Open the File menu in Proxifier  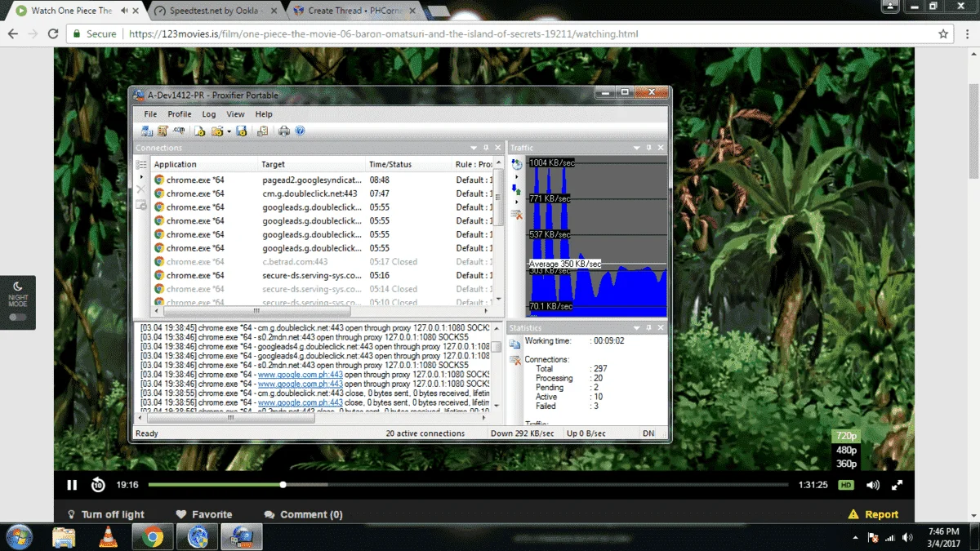tap(150, 114)
